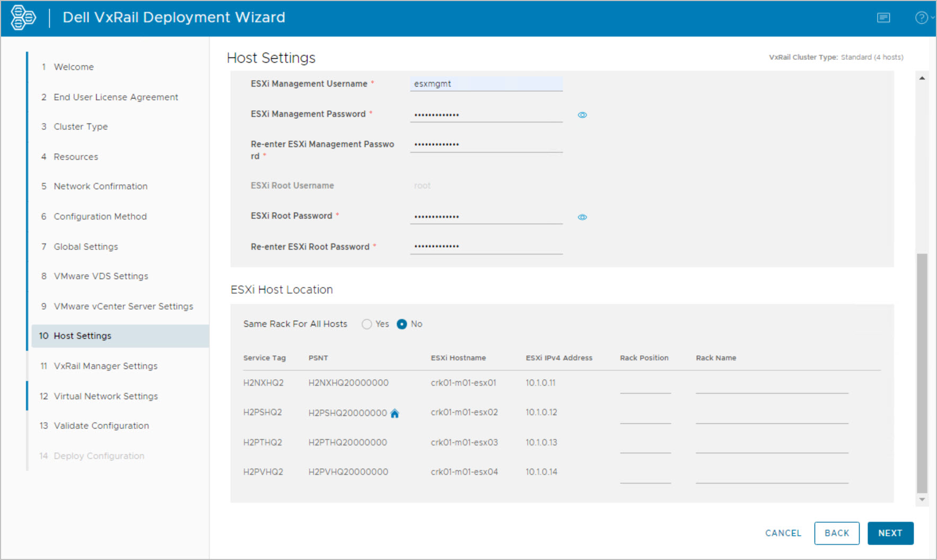Focus the ESXi Management Username field
Viewport: 937px width, 560px height.
[x=486, y=84]
